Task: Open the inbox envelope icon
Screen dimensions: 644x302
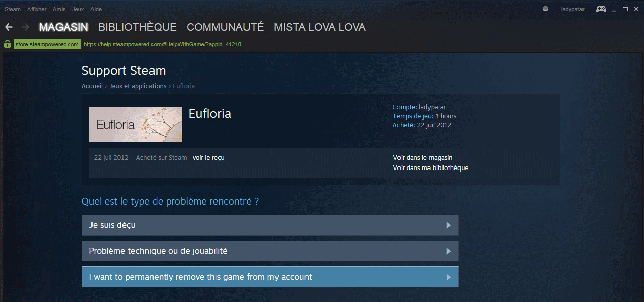Action: (x=545, y=9)
